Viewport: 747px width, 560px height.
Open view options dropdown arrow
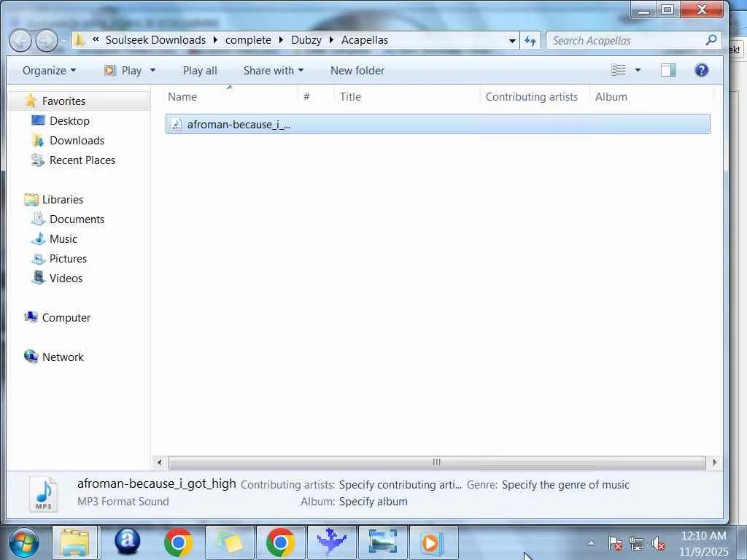(638, 71)
